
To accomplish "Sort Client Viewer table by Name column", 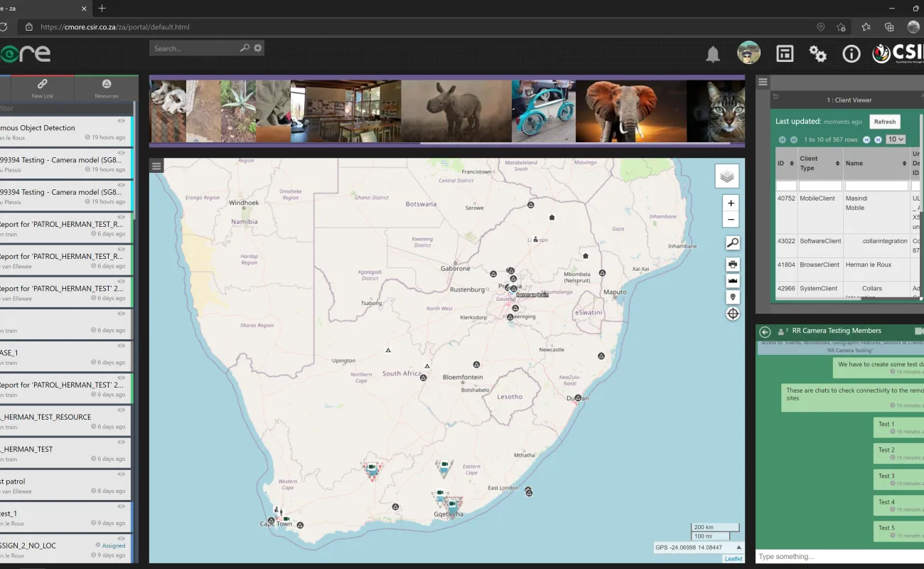I will click(x=904, y=164).
